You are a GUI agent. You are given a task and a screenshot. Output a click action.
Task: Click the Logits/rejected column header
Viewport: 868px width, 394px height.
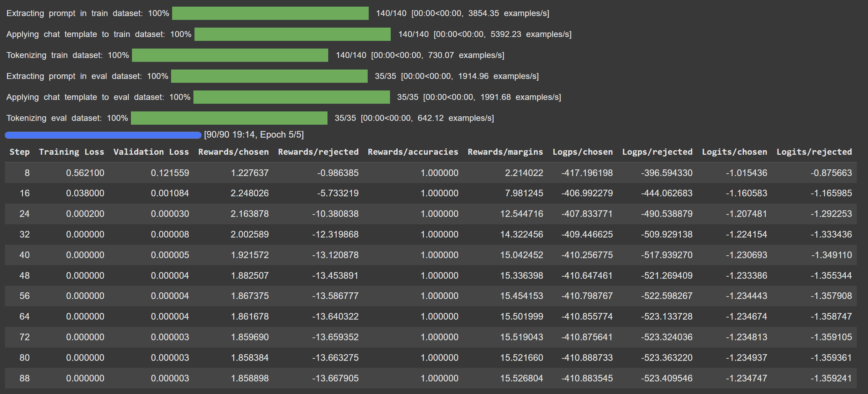[x=814, y=152]
